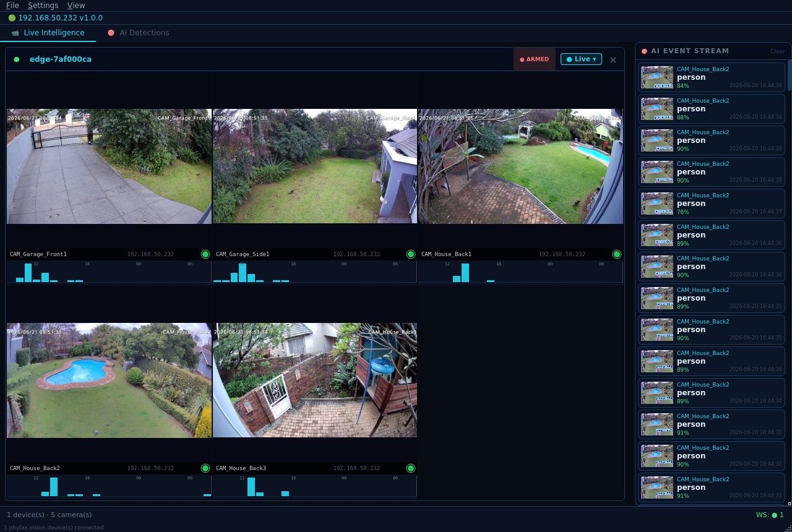Open the CAM_House_Back3 video feed

tap(315, 380)
